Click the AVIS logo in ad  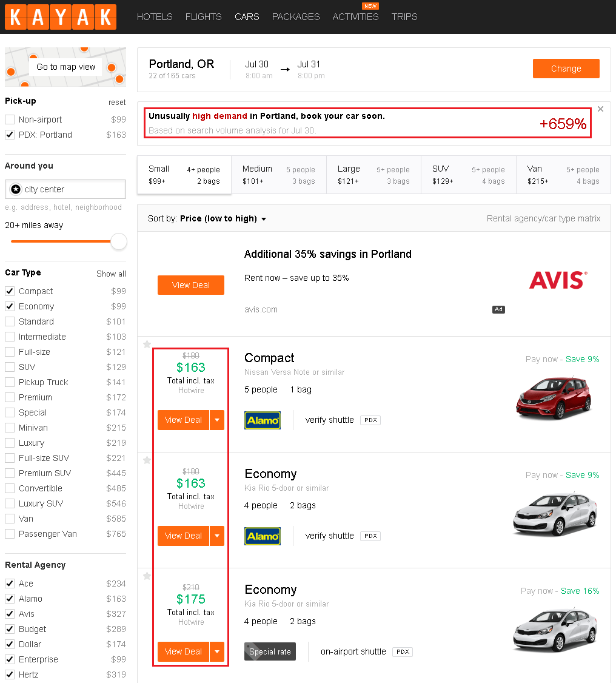558,280
